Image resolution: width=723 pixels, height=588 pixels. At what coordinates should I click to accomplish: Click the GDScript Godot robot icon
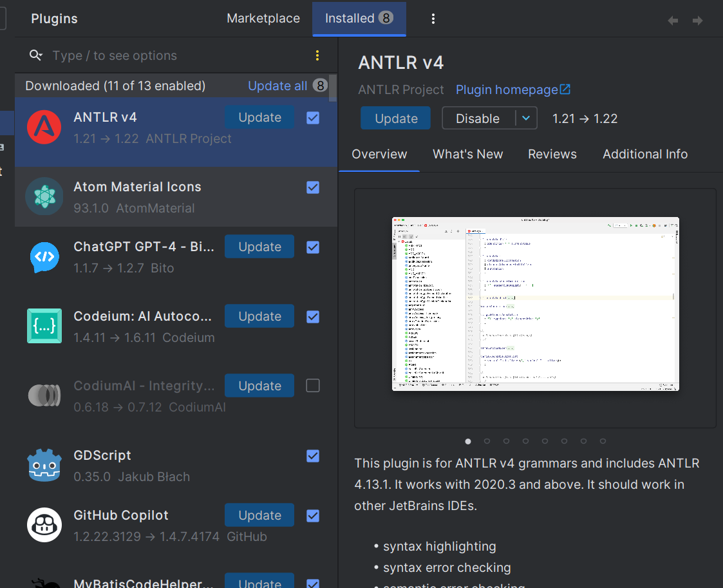pyautogui.click(x=44, y=466)
